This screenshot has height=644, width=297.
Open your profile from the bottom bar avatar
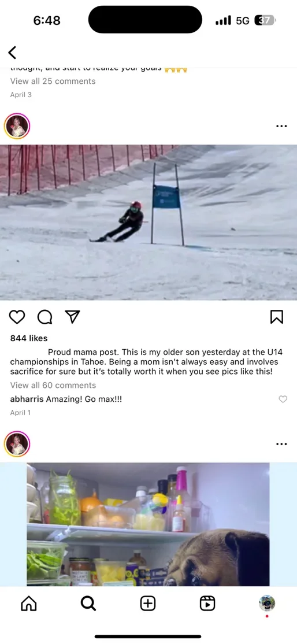(267, 603)
